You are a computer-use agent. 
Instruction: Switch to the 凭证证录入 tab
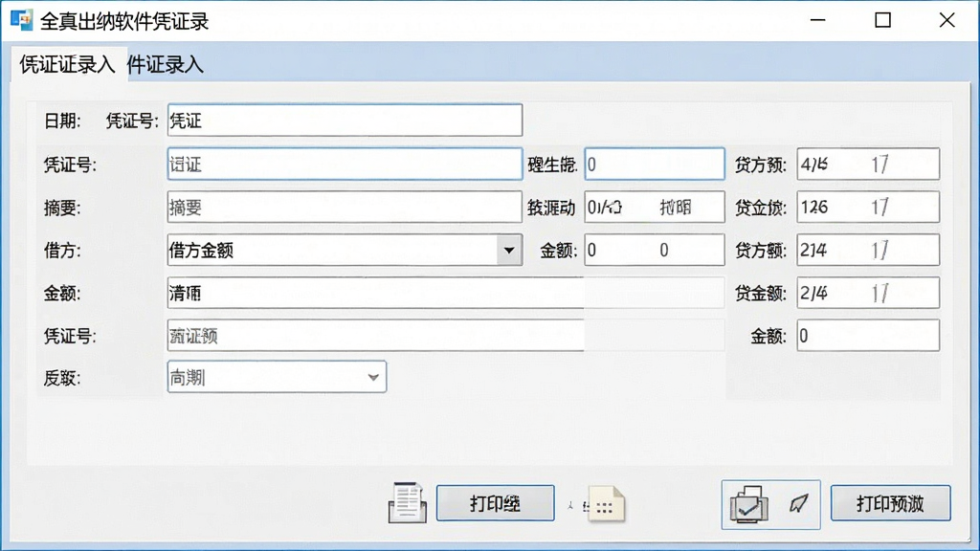click(x=67, y=64)
